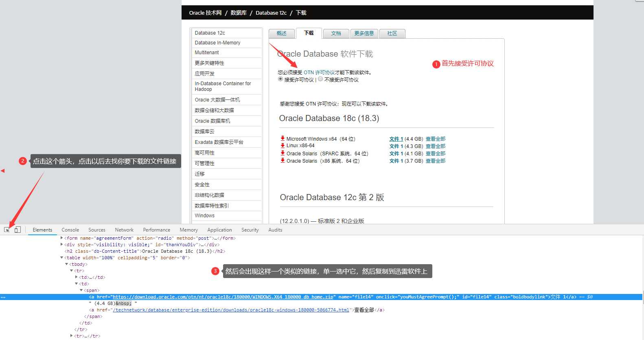Switch to the Sources tab
Viewport: 644px width, 340px height.
tap(97, 230)
